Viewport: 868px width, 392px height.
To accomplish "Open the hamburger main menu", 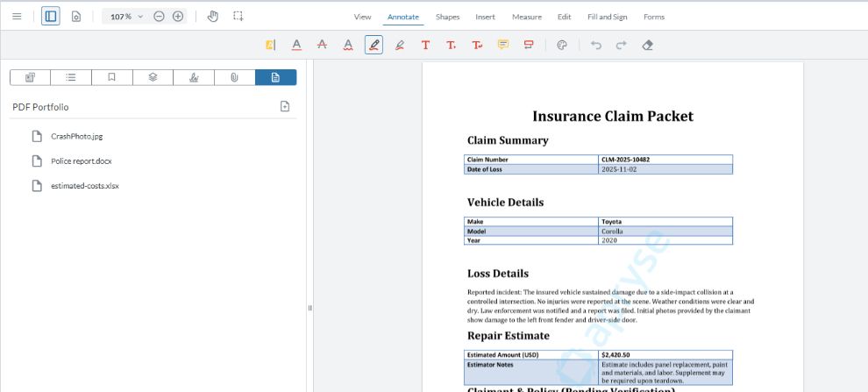I will 18,17.
